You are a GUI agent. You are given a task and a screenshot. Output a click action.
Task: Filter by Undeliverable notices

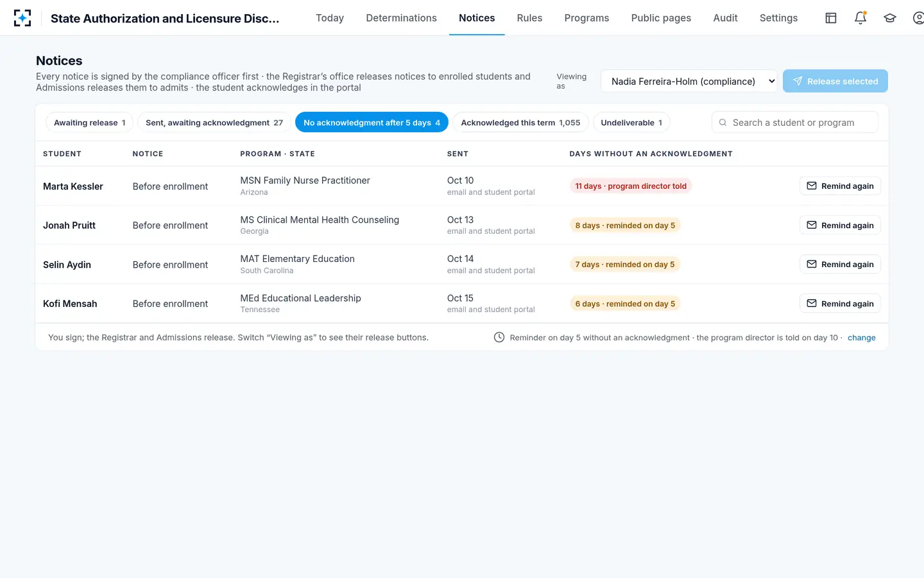click(631, 123)
